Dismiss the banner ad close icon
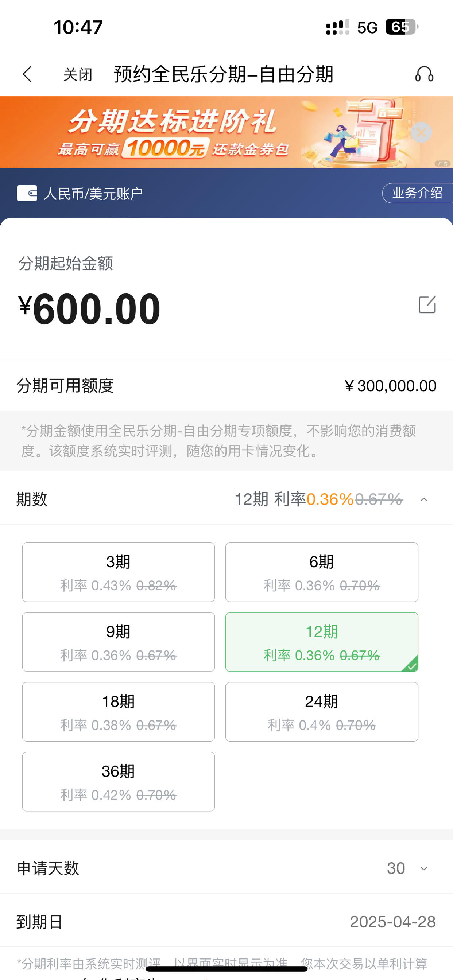The image size is (453, 980). click(x=421, y=133)
